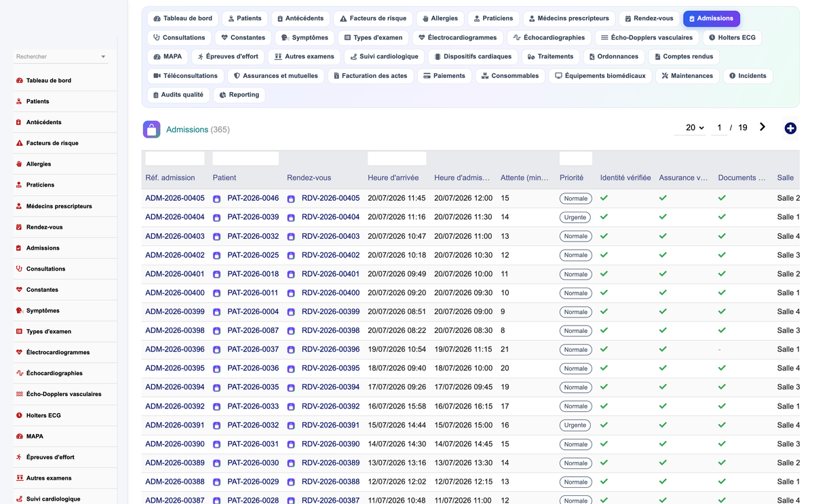814x504 pixels.
Task: Click Échocardiographies waveform icon in sidebar
Action: pyautogui.click(x=19, y=373)
